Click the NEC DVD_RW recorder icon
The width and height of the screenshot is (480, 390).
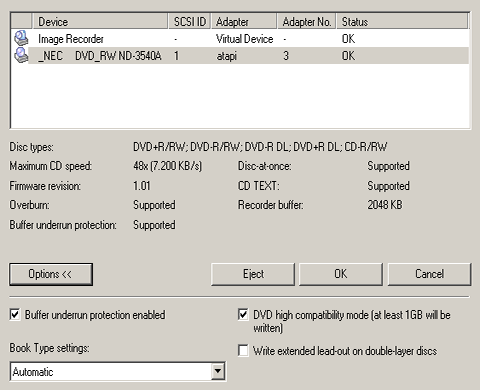coord(21,55)
